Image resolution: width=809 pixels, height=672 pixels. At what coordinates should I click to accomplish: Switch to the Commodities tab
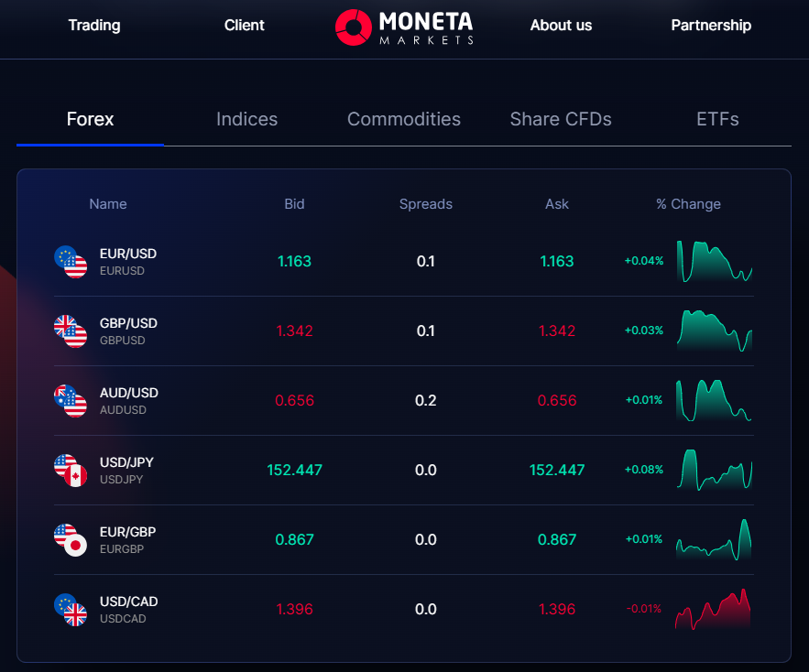pyautogui.click(x=403, y=119)
